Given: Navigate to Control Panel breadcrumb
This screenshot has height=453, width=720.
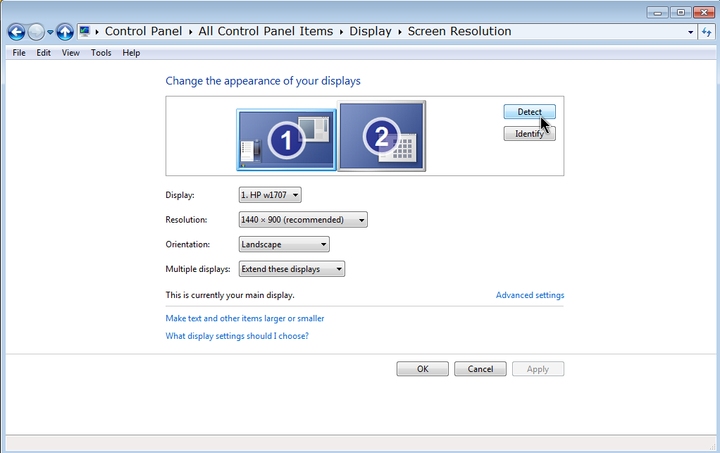Looking at the screenshot, I should coord(143,31).
